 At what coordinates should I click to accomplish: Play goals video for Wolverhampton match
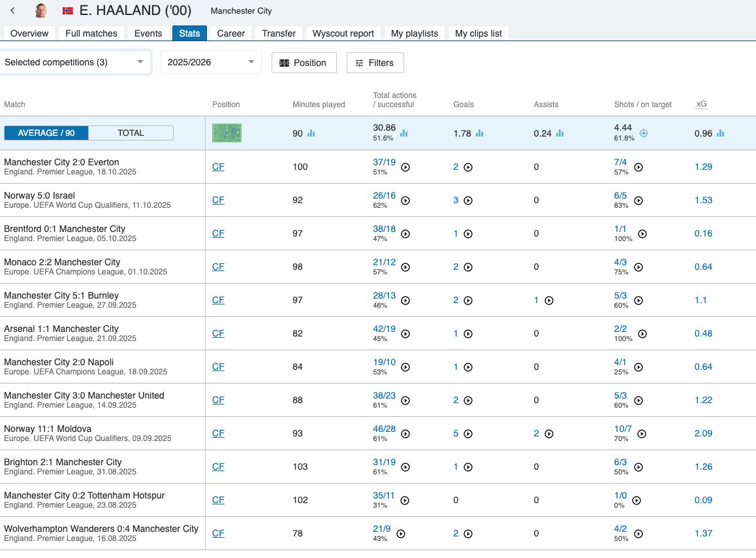[x=468, y=534]
